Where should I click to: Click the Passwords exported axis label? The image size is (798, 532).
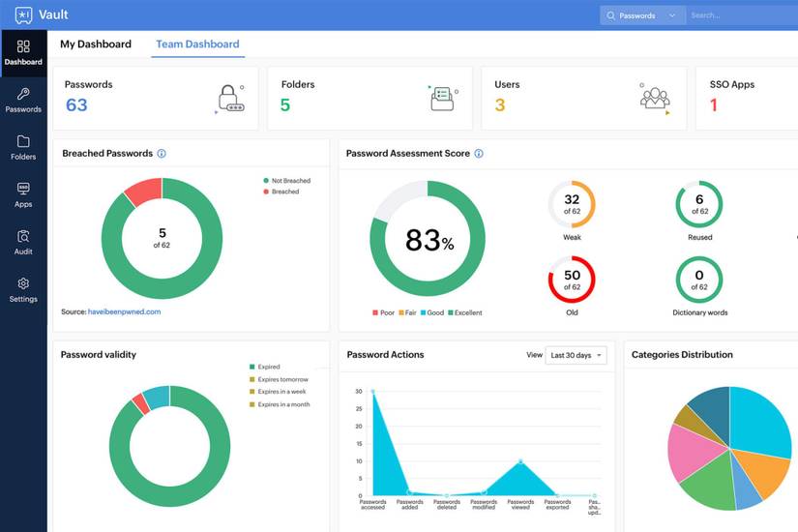point(557,505)
